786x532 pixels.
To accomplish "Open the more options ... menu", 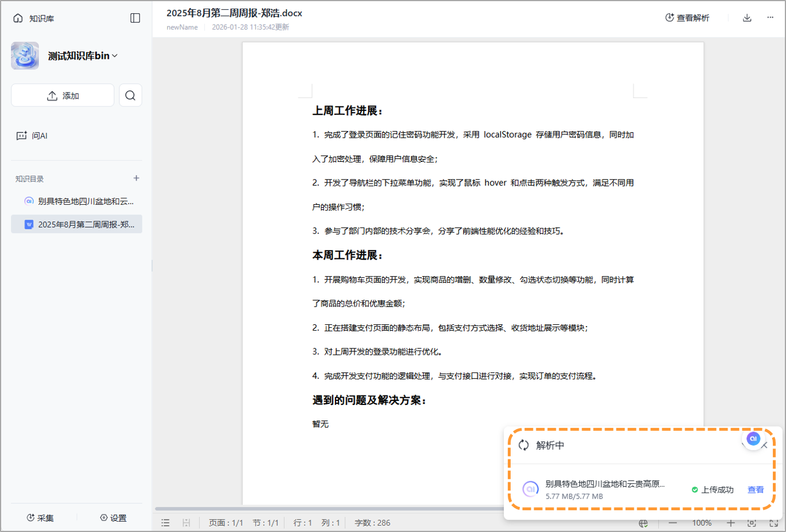I will [771, 18].
